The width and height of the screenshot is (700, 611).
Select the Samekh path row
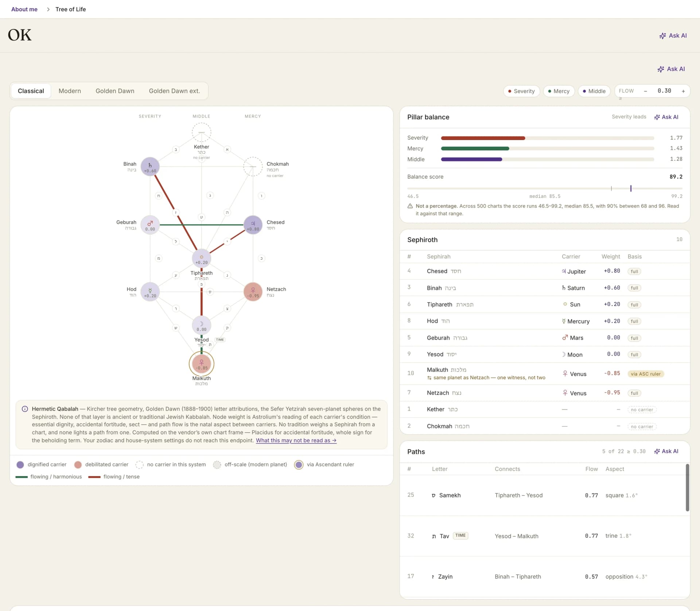542,495
